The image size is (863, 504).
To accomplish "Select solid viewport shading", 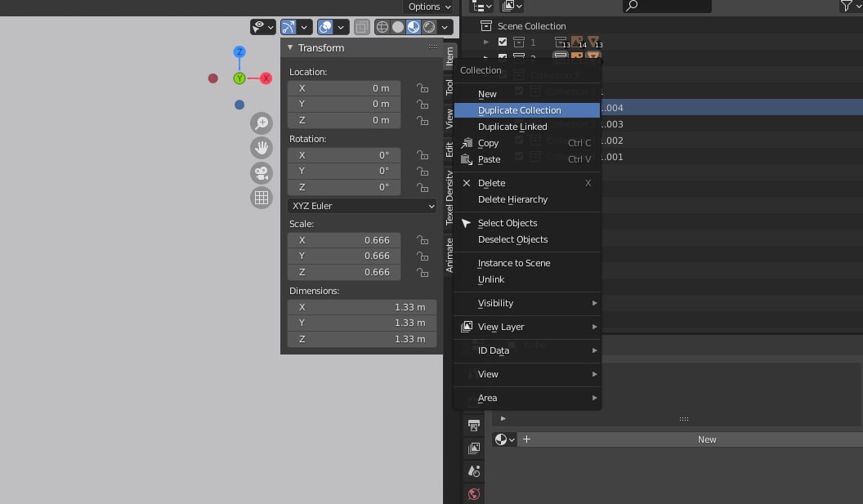I will pos(397,27).
